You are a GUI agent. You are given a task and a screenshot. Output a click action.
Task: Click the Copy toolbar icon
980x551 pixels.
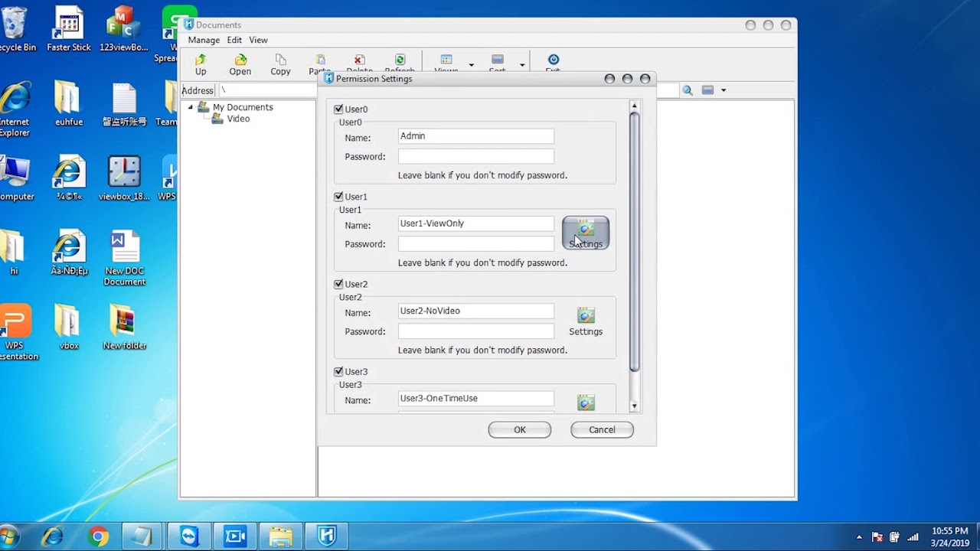click(280, 65)
